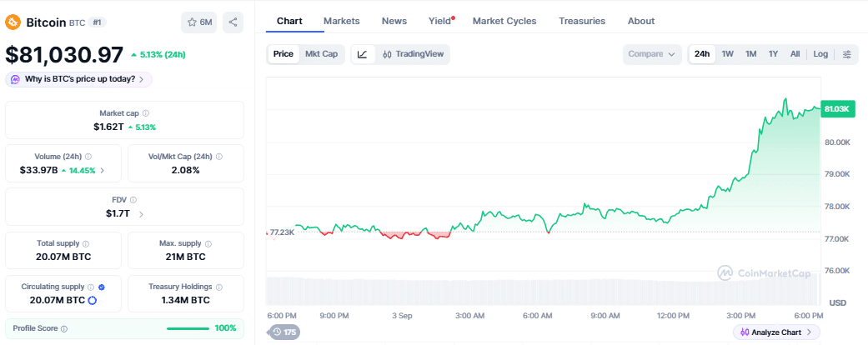Image resolution: width=868 pixels, height=345 pixels.
Task: Set chart range to 24h
Action: tap(702, 54)
